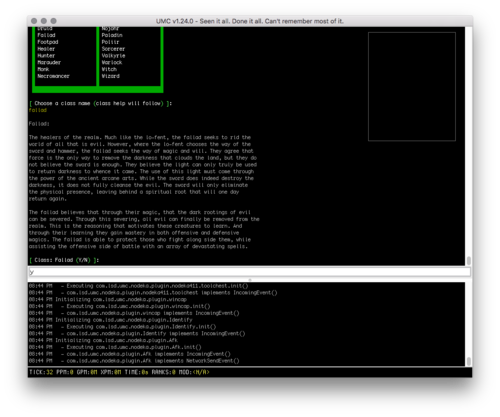Click the PPM:0 status bar entry
The image size is (500, 417).
coord(65,372)
